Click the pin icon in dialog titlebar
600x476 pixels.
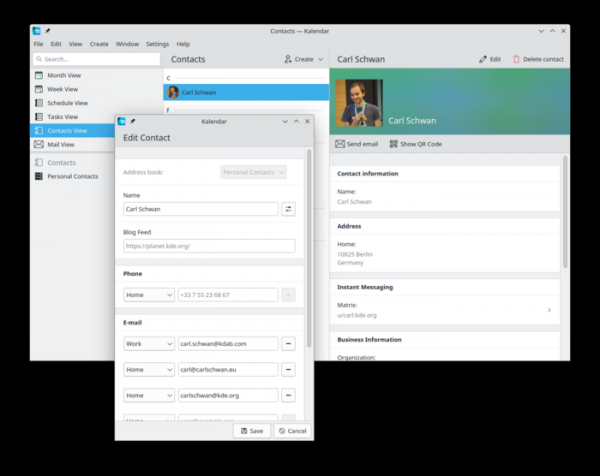(133, 121)
